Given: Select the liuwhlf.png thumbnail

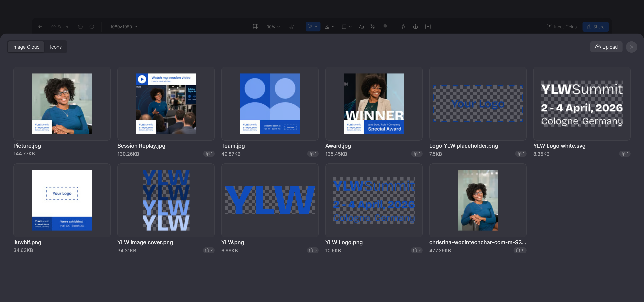Looking at the screenshot, I should tap(62, 200).
